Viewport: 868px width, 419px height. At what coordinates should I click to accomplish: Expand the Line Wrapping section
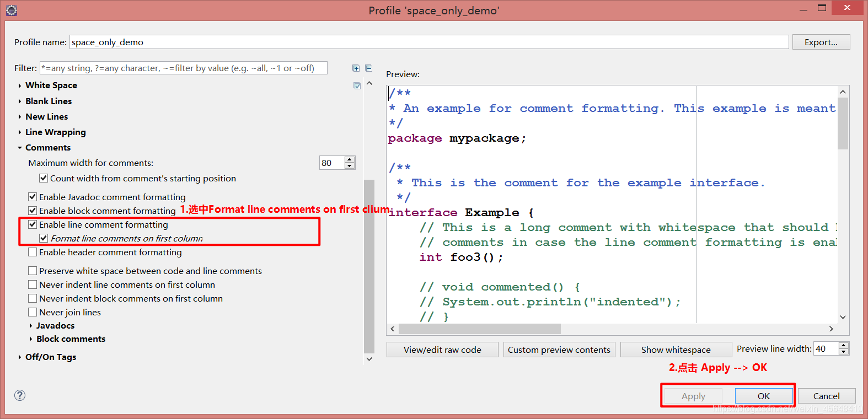(x=20, y=132)
